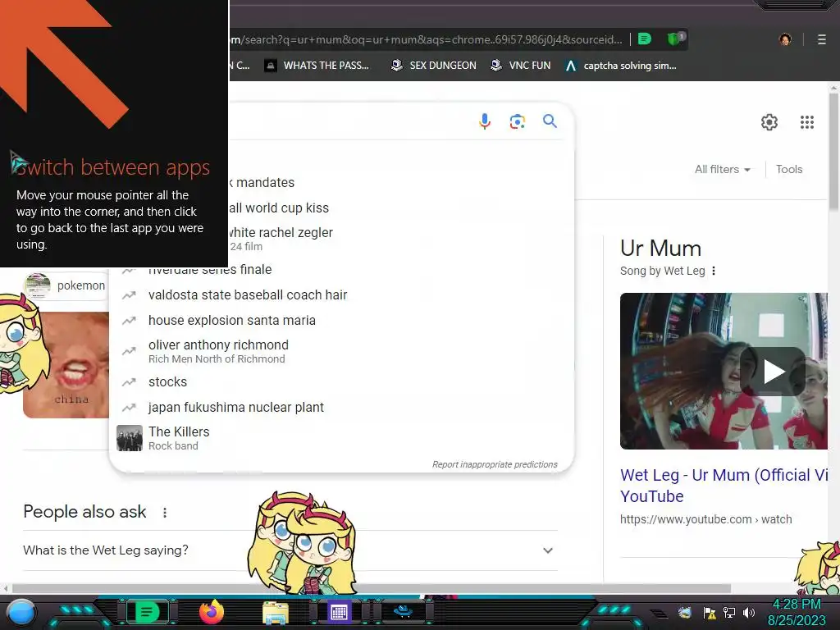Click the vertical page scrollbar
This screenshot has width=840, height=630.
pos(833,152)
